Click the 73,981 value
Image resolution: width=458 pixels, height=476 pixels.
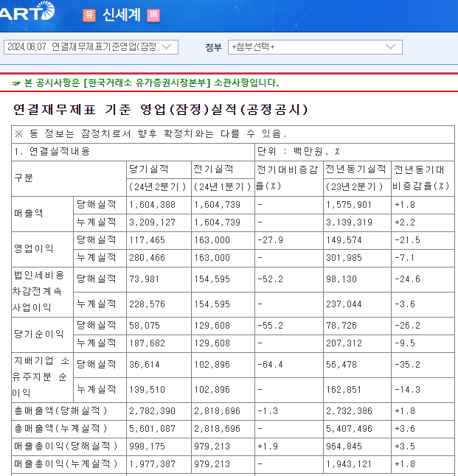[x=144, y=279]
